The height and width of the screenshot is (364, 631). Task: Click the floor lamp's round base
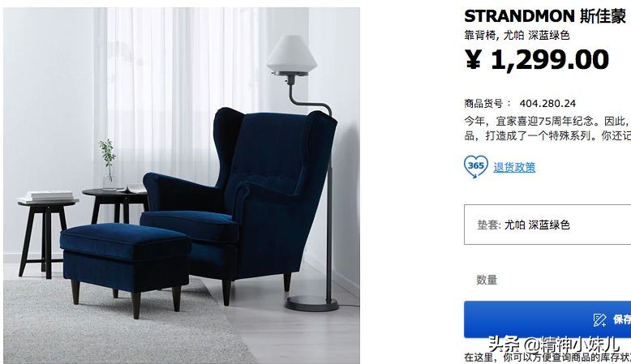311,304
